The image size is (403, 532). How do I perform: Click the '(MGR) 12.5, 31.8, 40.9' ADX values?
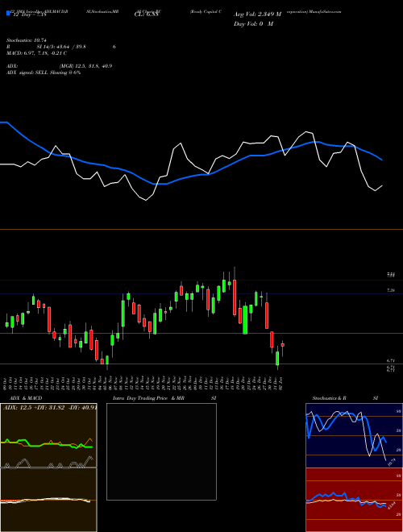[x=85, y=66]
